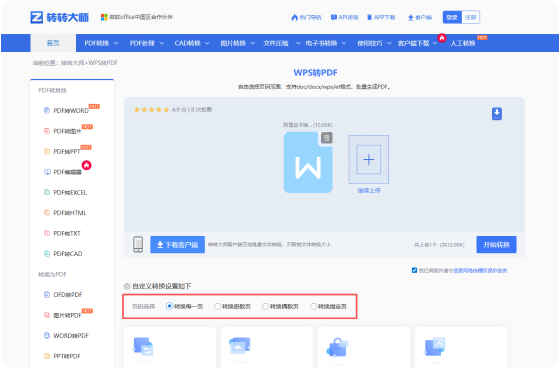Click the 下载客户端 button
The width and height of the screenshot is (560, 369).
click(178, 245)
